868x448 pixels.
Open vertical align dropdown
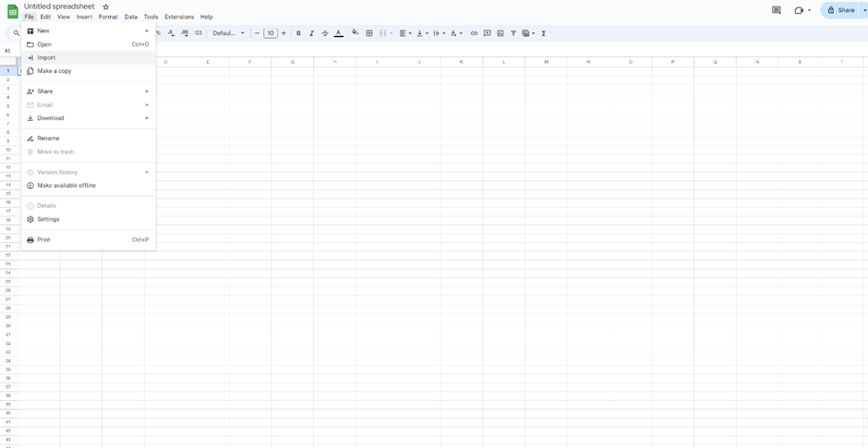click(422, 33)
